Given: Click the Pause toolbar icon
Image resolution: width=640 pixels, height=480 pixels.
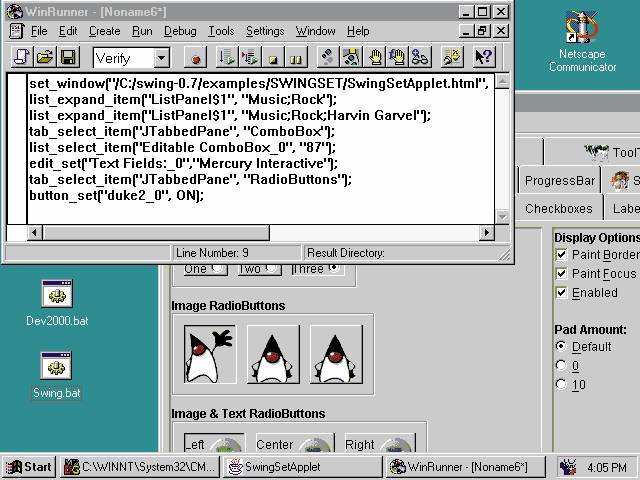Looking at the screenshot, I should [x=296, y=58].
